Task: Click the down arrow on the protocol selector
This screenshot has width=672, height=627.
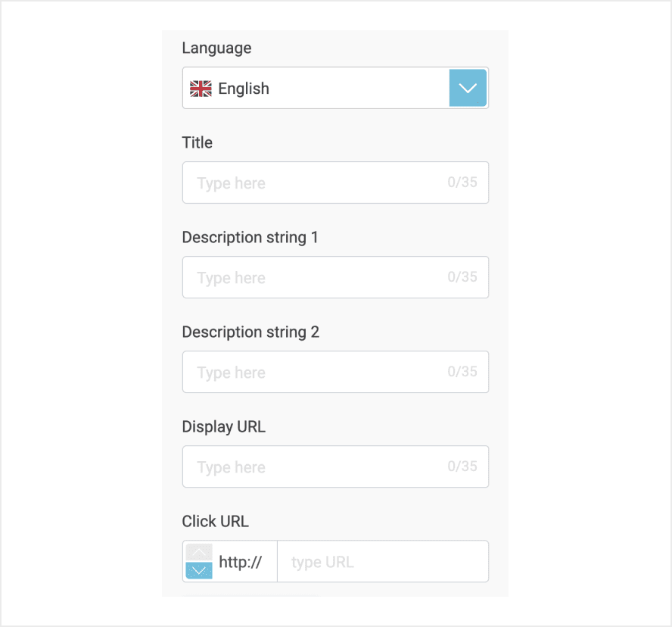Action: click(198, 572)
